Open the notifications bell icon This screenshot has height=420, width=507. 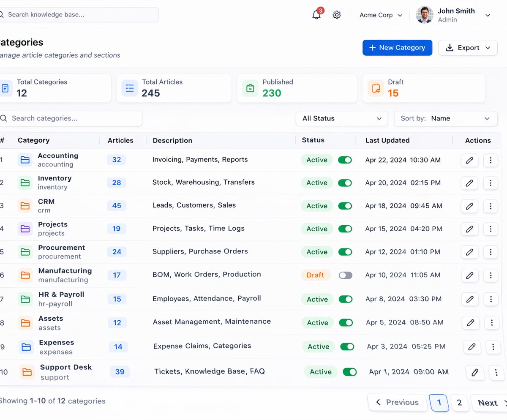pyautogui.click(x=316, y=15)
